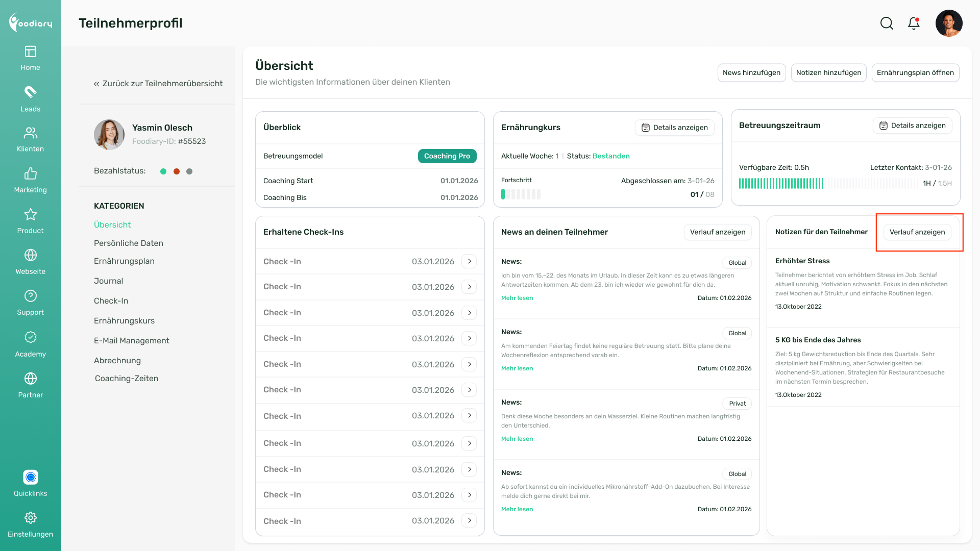
Task: Open Product star icon
Action: coord(30,214)
